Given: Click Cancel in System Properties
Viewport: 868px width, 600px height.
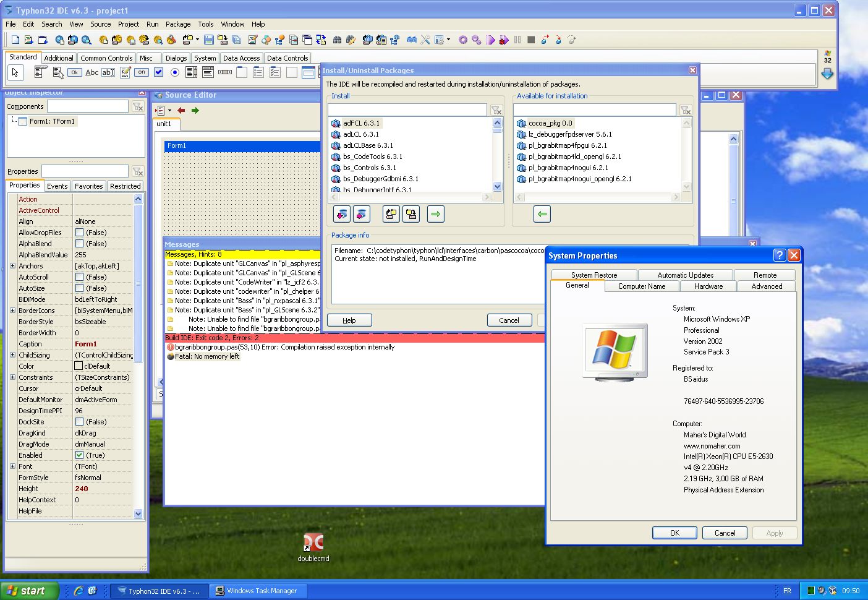Looking at the screenshot, I should click(x=725, y=533).
